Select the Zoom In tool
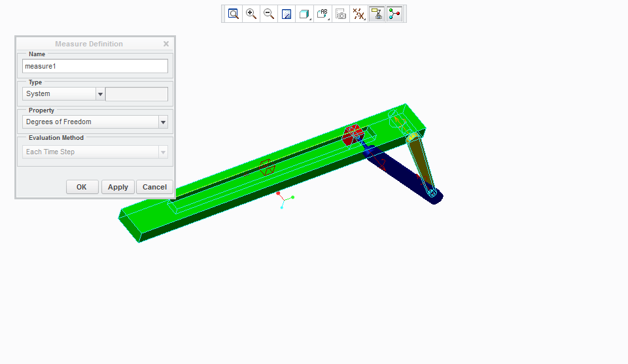The image size is (628, 364). [251, 14]
